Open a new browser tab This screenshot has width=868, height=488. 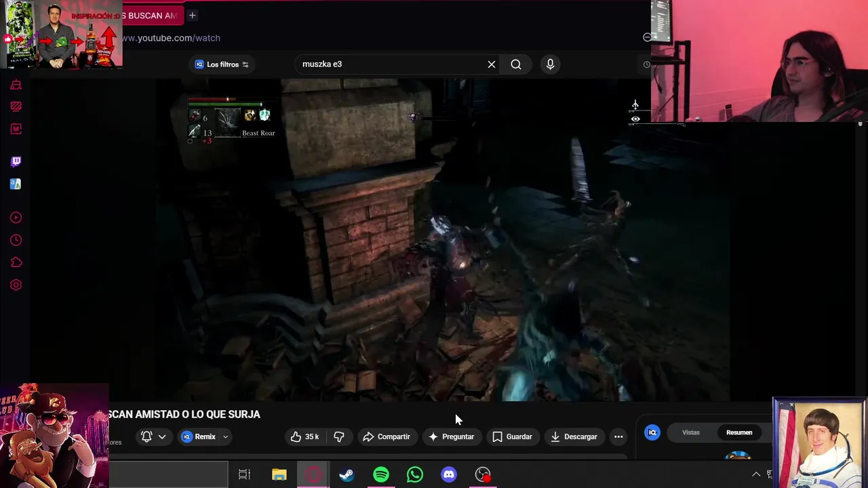[x=192, y=15]
